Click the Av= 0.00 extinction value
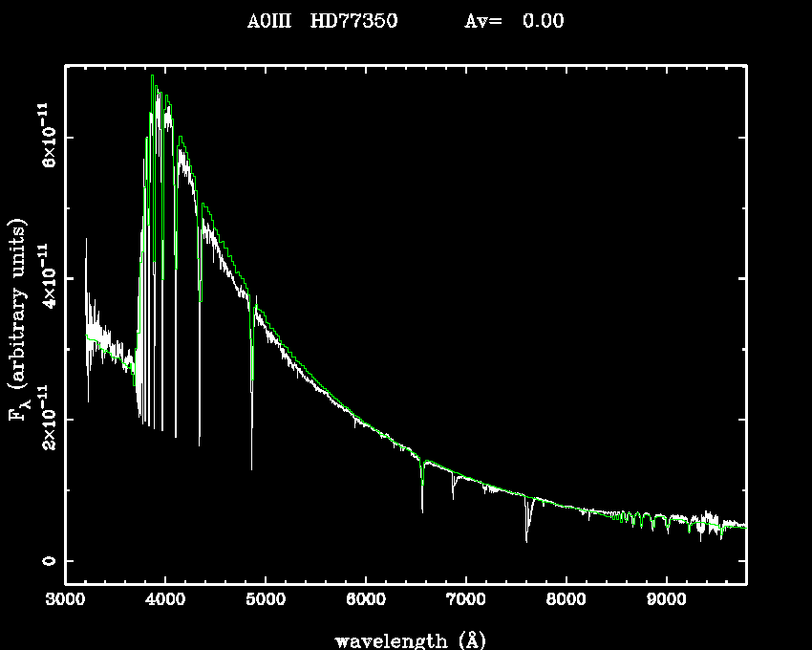 (x=514, y=21)
